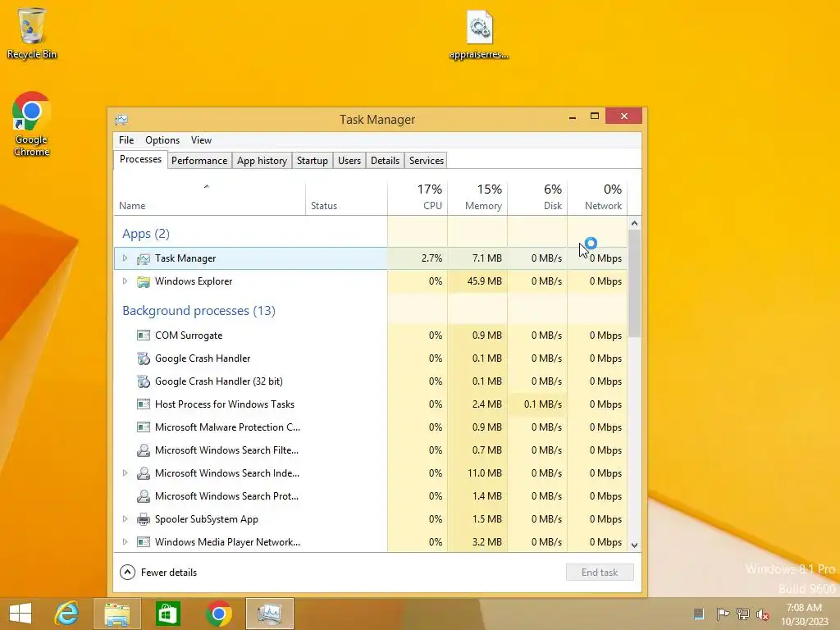
Task: Open the Windows Store taskbar icon
Action: click(x=167, y=614)
